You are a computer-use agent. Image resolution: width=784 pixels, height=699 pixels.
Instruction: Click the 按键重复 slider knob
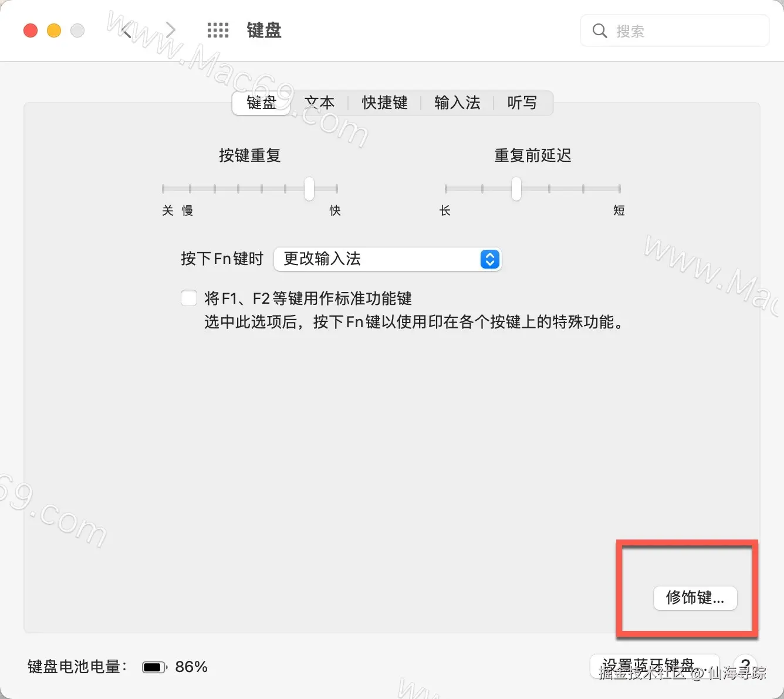coord(309,189)
